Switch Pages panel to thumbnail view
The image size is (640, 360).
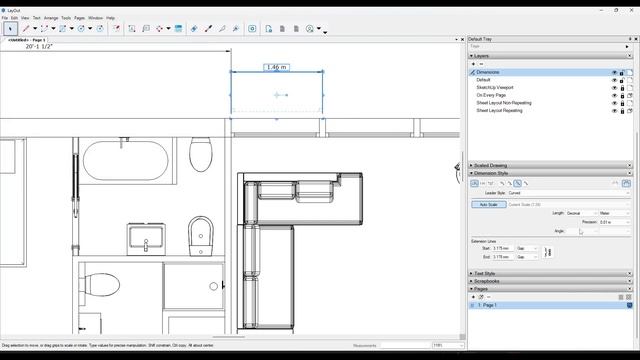click(x=629, y=297)
